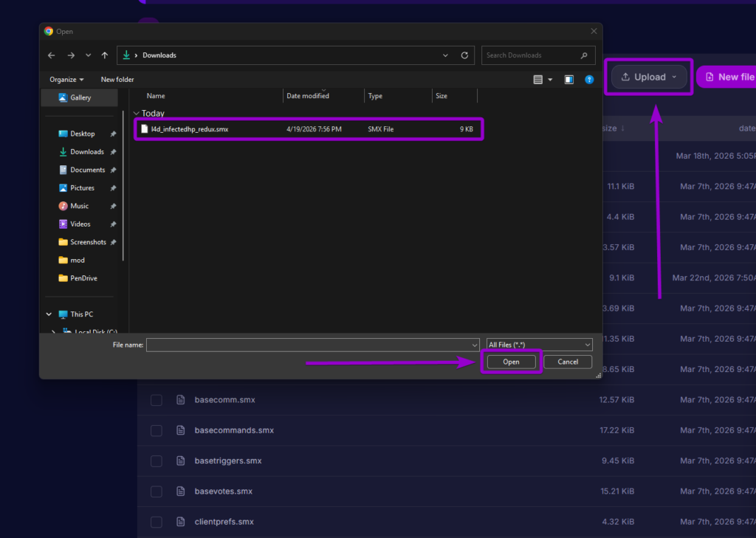
Task: Toggle the preview pane icon
Action: point(568,79)
